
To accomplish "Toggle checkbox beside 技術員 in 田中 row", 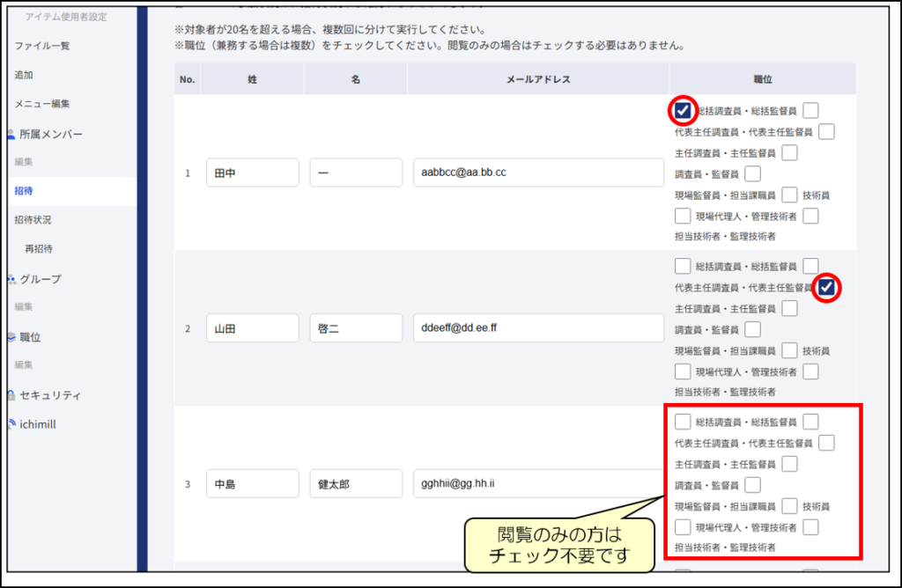I will [x=790, y=195].
